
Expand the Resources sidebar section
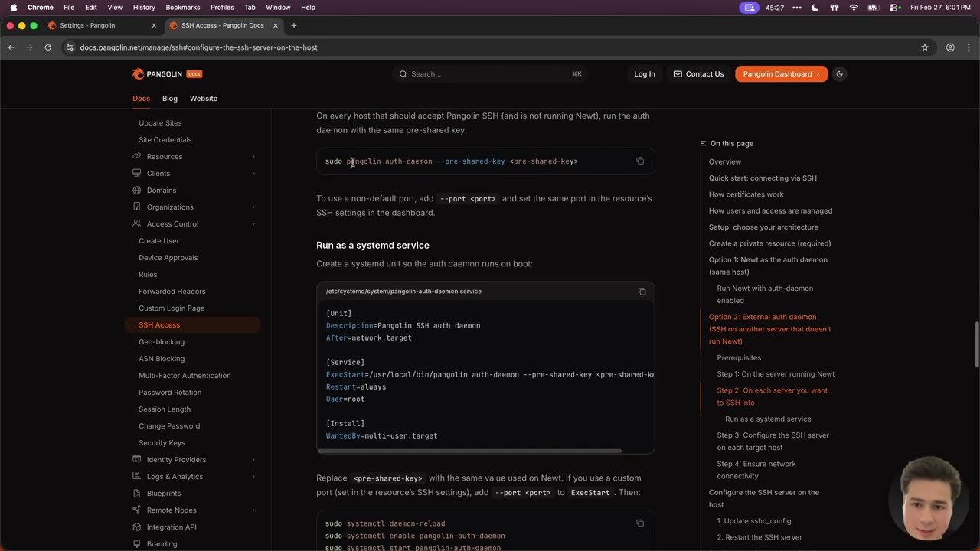[193, 157]
